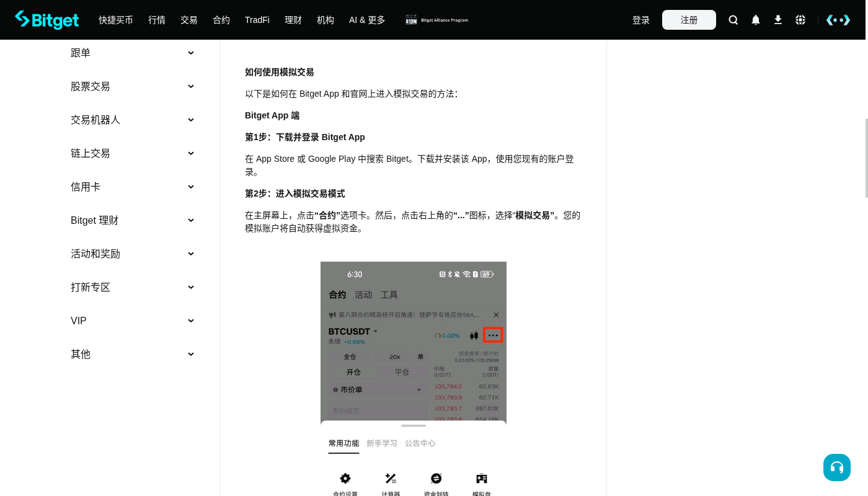Viewport: 868px width, 496px height.
Task: Open the language globe icon
Action: [800, 20]
